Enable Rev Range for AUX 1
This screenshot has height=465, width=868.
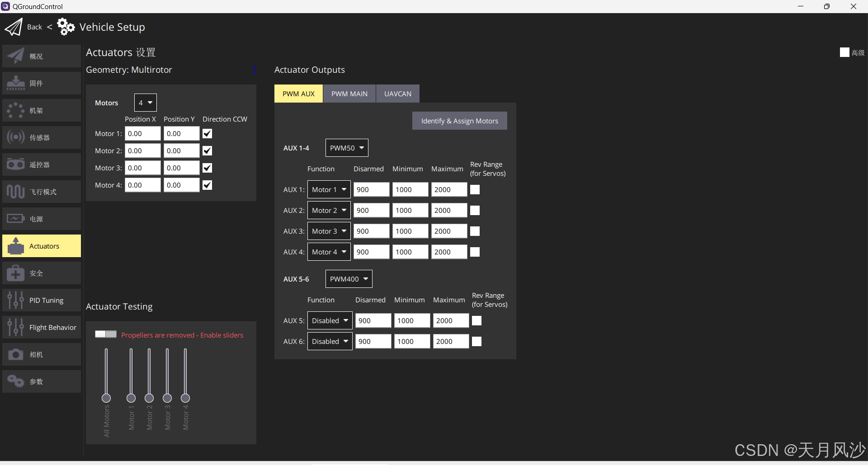(x=475, y=189)
